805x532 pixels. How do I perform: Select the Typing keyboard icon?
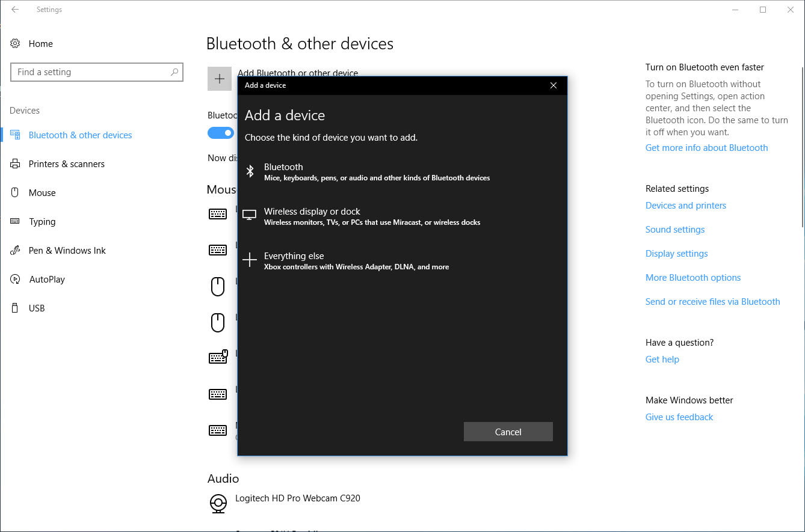[x=14, y=221]
